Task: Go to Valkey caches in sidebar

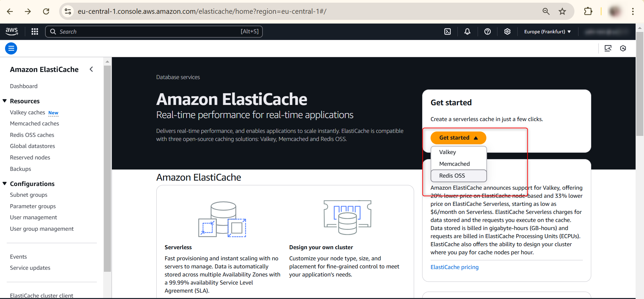Action: (x=28, y=112)
